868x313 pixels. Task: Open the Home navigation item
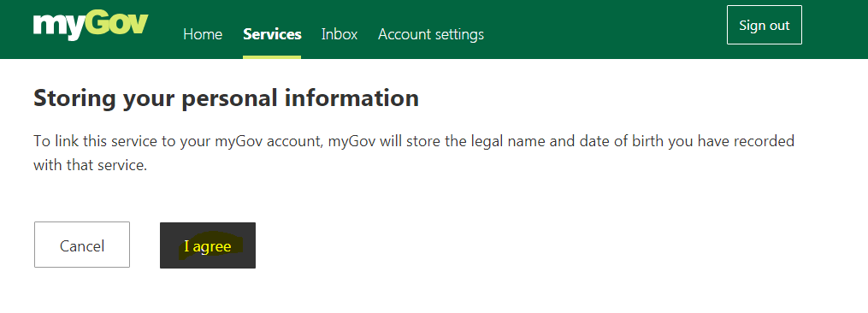click(203, 34)
